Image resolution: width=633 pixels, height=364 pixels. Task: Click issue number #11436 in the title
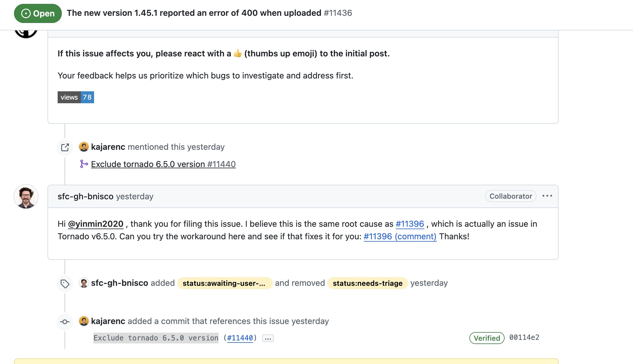tap(338, 13)
